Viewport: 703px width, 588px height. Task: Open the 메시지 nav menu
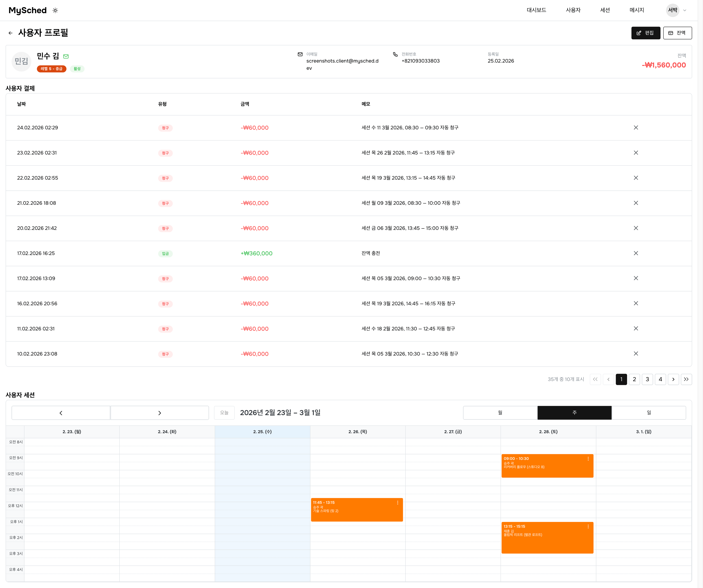636,10
